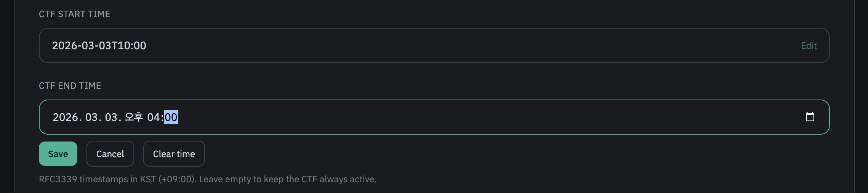The height and width of the screenshot is (193, 868).
Task: Click the CTF START TIME label
Action: tap(74, 14)
